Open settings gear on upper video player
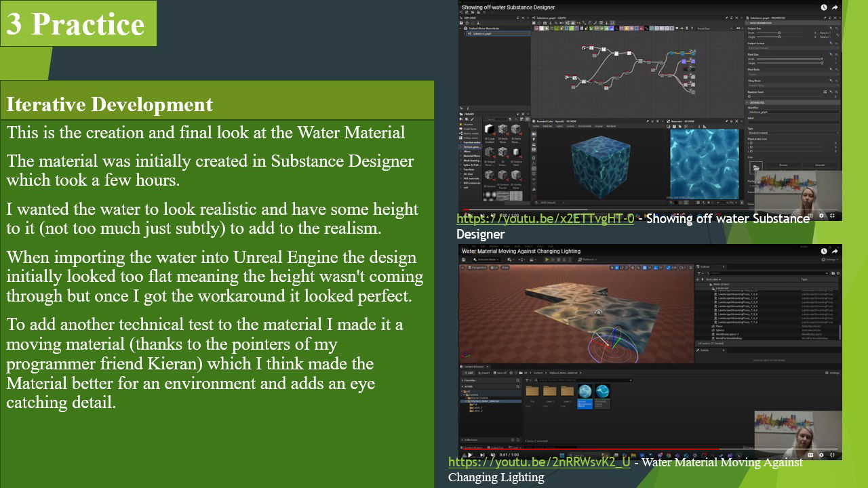Screen dimensions: 868x488 [x=822, y=216]
